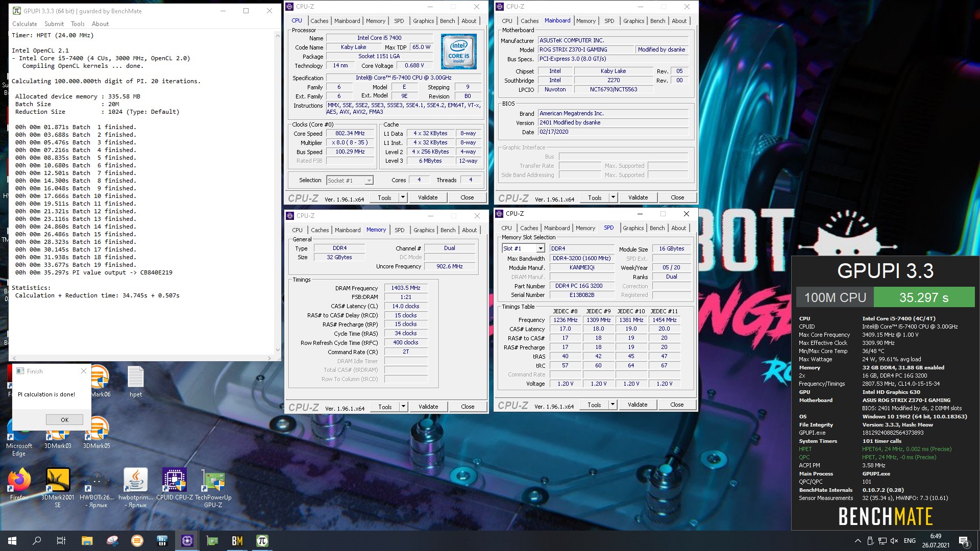This screenshot has width=980, height=551.
Task: Click DRAM Frequency value 1403.5 MHz
Action: click(x=406, y=288)
